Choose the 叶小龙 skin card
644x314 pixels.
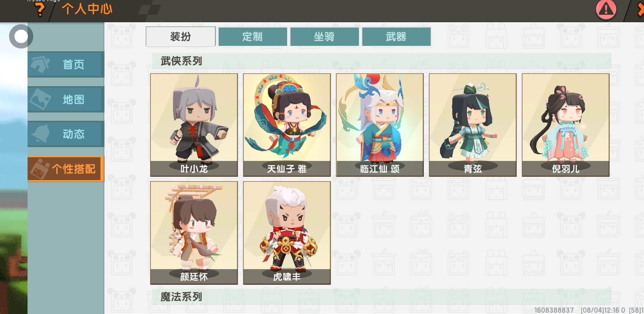194,125
